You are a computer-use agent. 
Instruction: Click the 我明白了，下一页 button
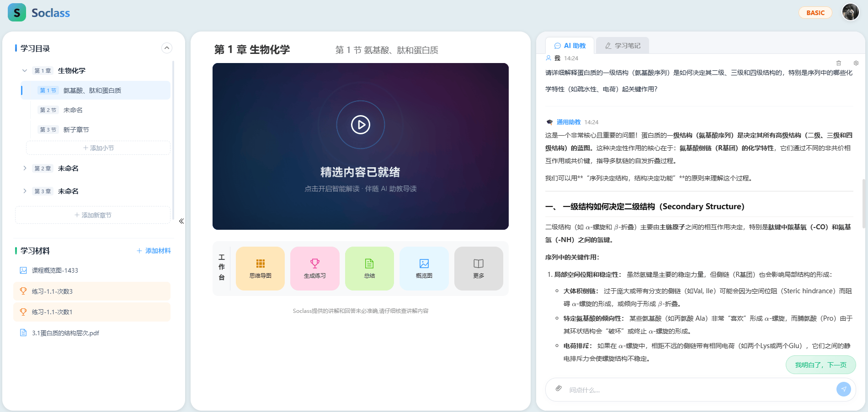tap(820, 364)
